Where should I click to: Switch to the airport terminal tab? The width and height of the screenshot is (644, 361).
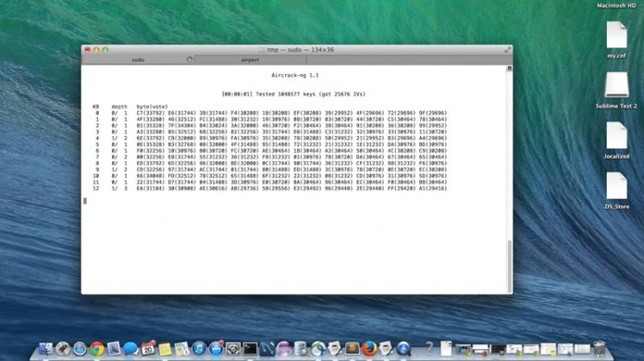coord(250,60)
